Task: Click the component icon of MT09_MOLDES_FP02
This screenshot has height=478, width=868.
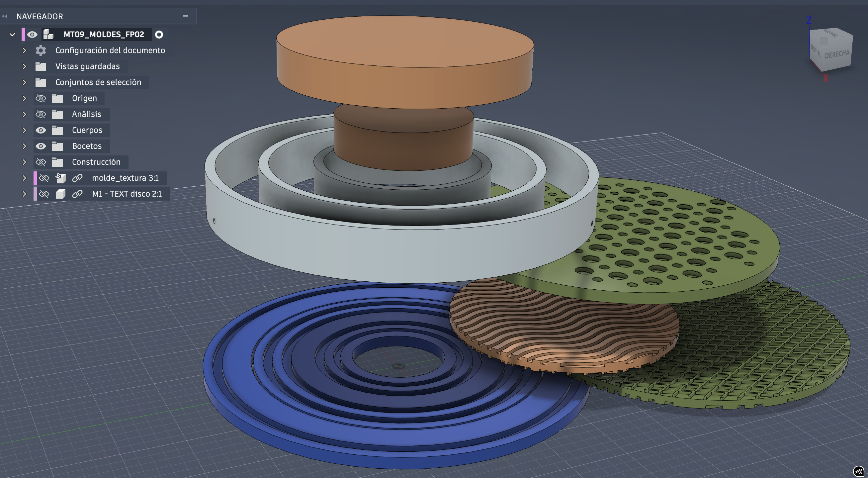Action: coord(48,35)
